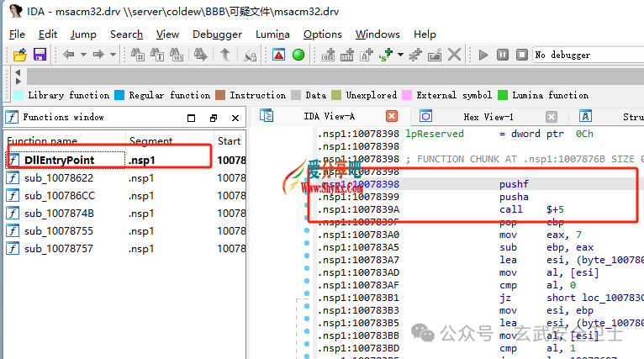Open the Jump menu

click(83, 34)
